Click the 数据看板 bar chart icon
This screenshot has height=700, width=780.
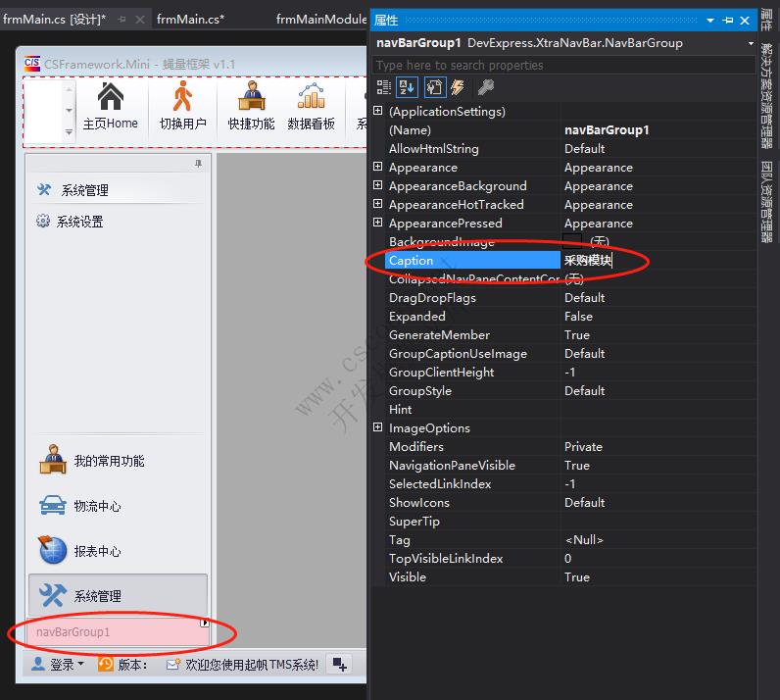(311, 96)
